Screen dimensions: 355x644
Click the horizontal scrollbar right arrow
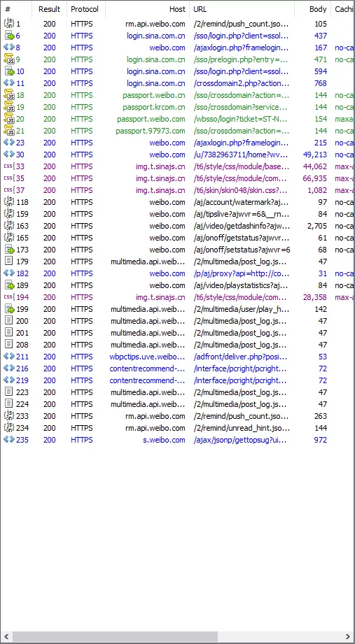click(348, 636)
